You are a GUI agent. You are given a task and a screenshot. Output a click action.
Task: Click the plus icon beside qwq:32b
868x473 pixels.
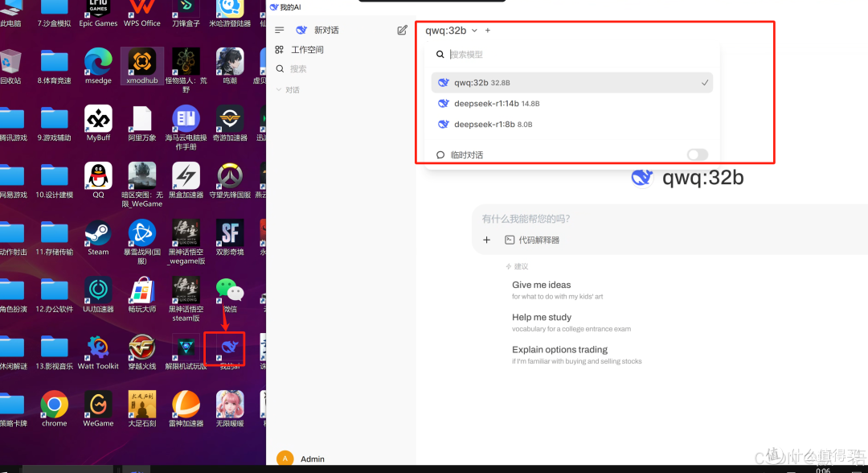pos(488,31)
